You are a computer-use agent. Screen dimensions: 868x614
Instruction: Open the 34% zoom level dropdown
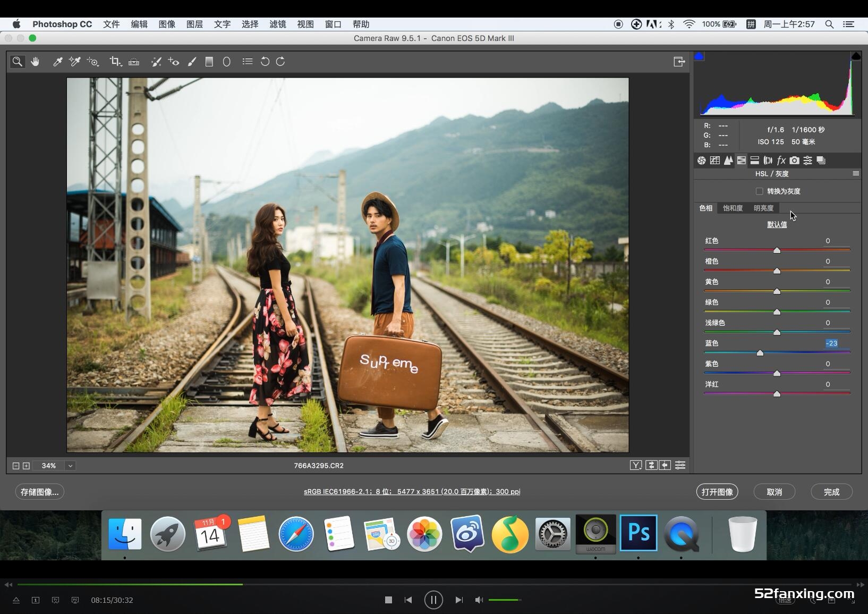click(70, 466)
